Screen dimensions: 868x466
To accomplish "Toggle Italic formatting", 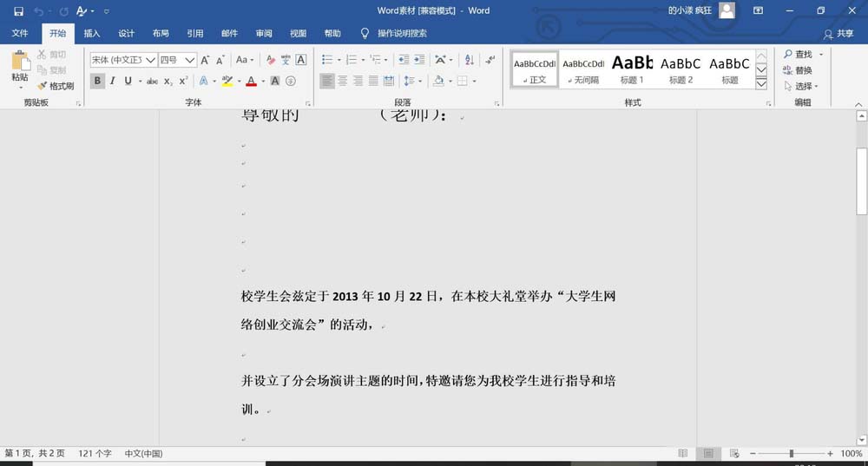I will click(x=113, y=81).
